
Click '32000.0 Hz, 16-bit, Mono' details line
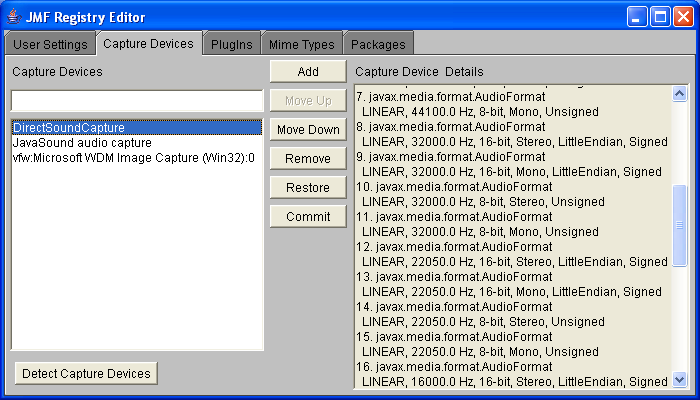[512, 172]
